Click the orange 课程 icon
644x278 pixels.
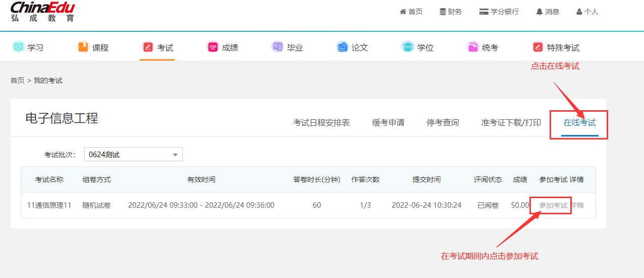83,47
